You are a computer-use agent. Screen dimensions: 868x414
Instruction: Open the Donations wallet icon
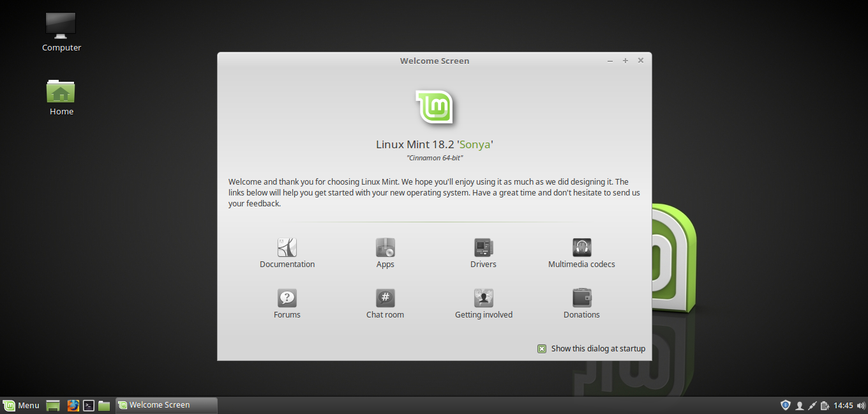point(581,298)
